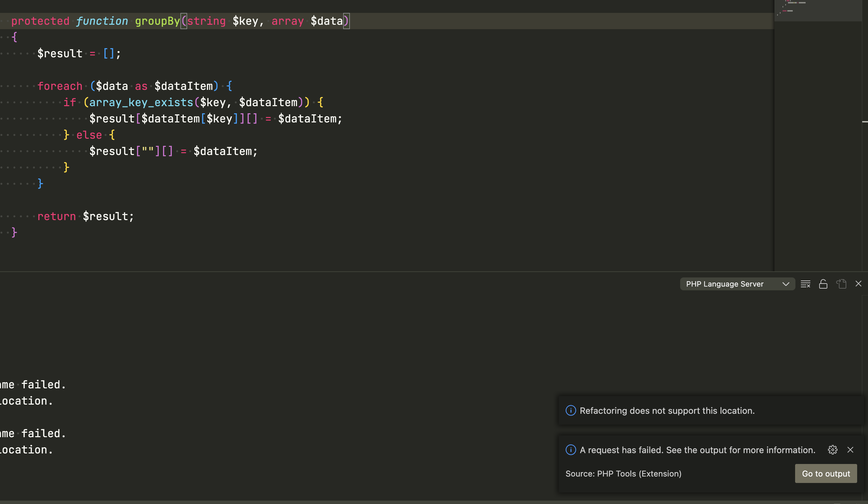This screenshot has width=868, height=504.
Task: Click the 'return $result;' line
Action: click(x=85, y=216)
